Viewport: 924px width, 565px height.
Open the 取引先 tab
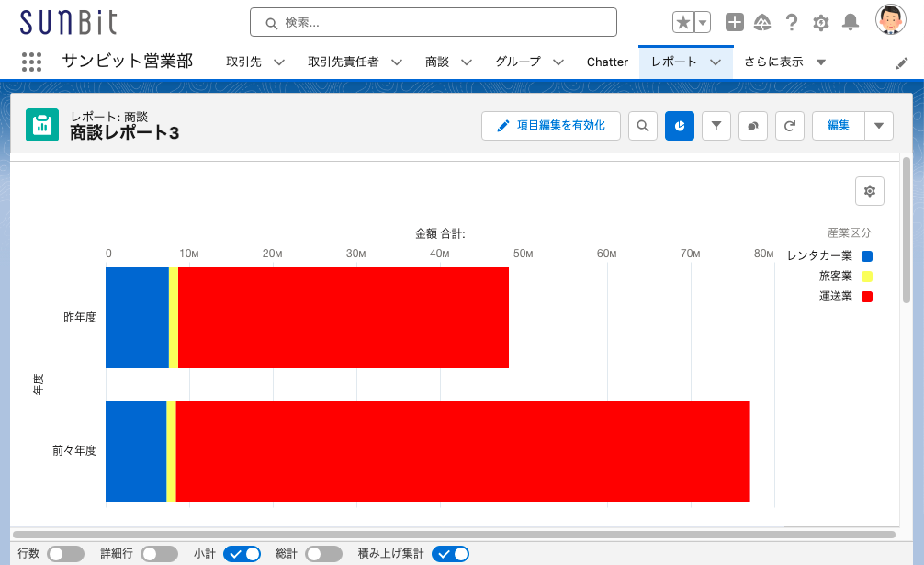[243, 62]
